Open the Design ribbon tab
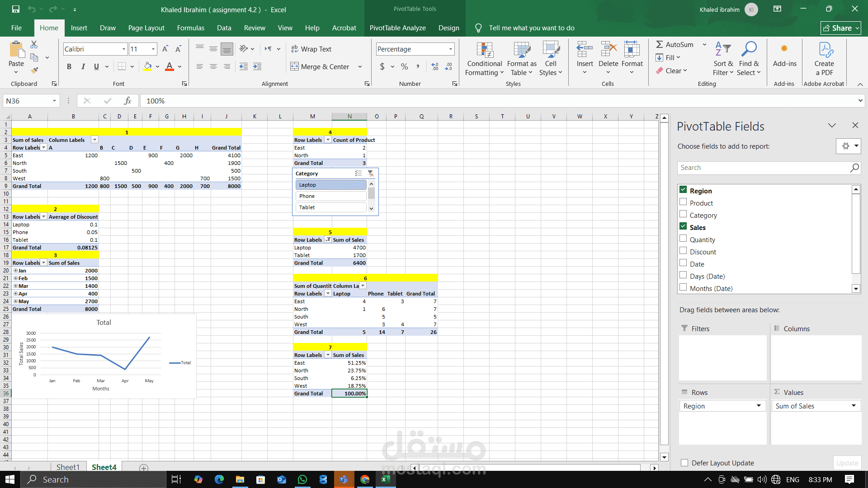Screen dimensions: 868x488 (448, 28)
